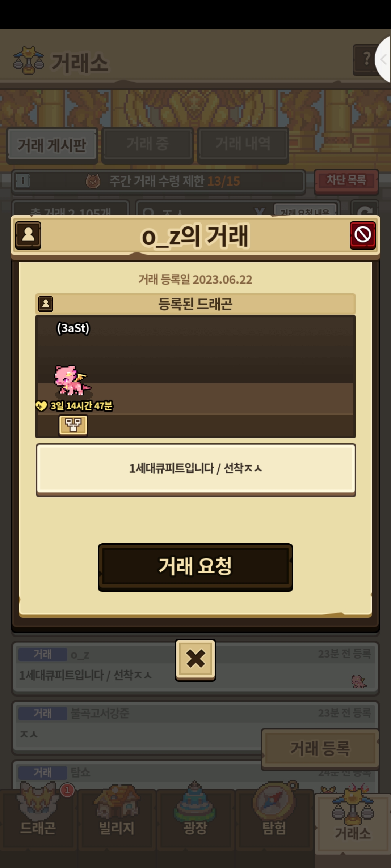Click the trade message text box
Screen dimensions: 391x868
point(196,469)
